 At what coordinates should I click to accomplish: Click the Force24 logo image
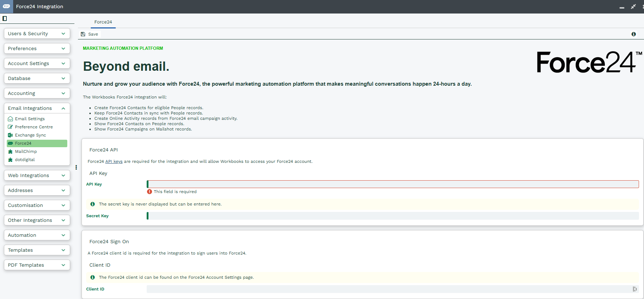tap(589, 62)
